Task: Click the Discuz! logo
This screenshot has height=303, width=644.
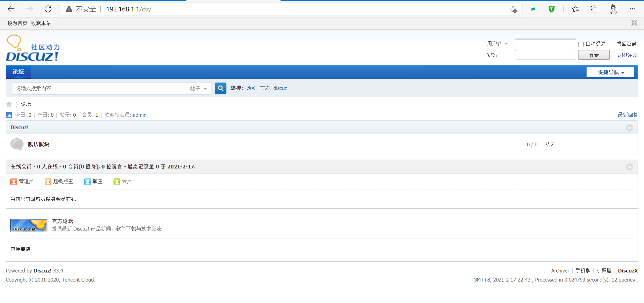Action: coord(33,49)
